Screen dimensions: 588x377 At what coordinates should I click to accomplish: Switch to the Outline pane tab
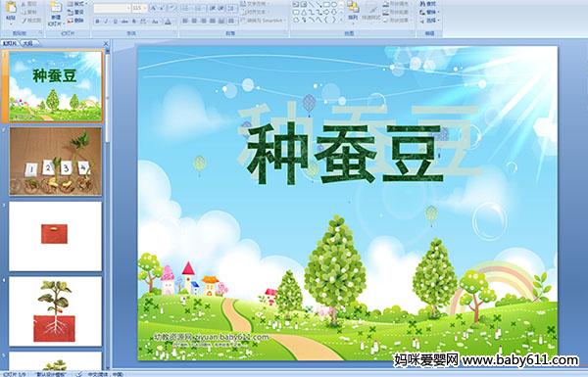coord(27,44)
